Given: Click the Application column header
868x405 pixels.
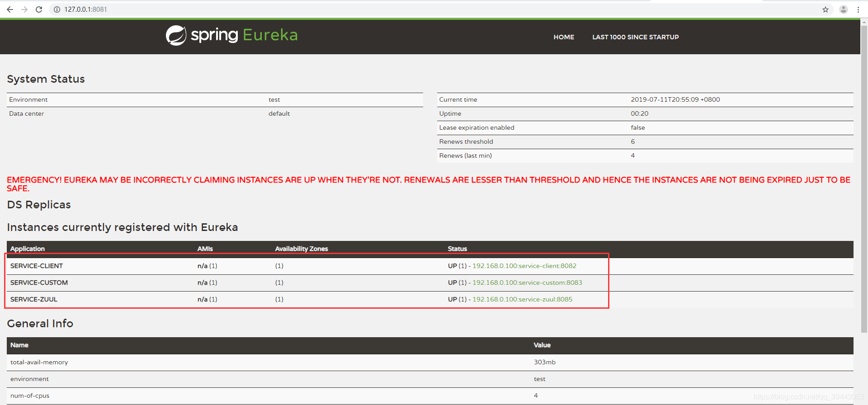Looking at the screenshot, I should (x=28, y=249).
